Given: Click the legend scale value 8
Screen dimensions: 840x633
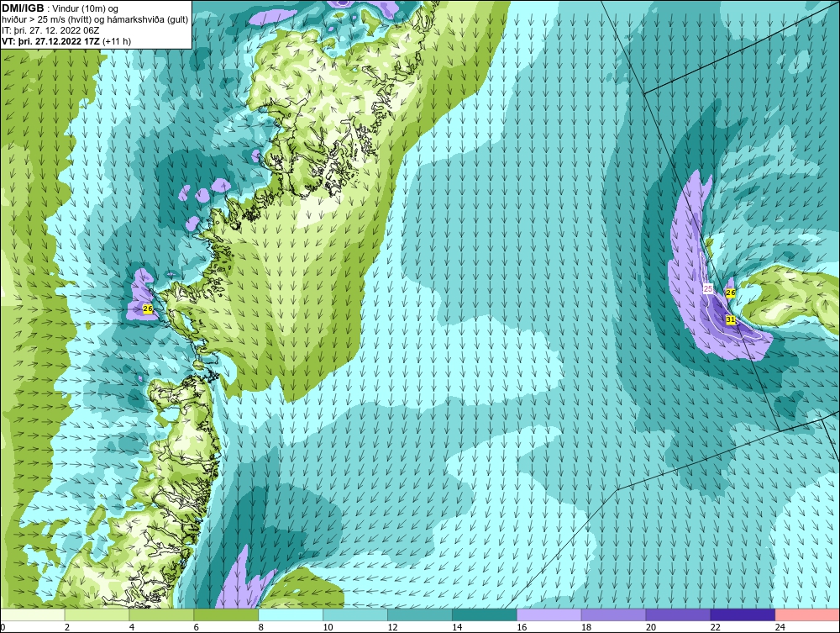Looking at the screenshot, I should (261, 627).
